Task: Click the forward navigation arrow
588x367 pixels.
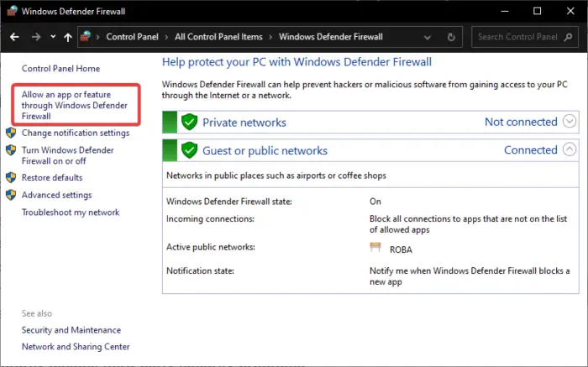Action: [36, 37]
